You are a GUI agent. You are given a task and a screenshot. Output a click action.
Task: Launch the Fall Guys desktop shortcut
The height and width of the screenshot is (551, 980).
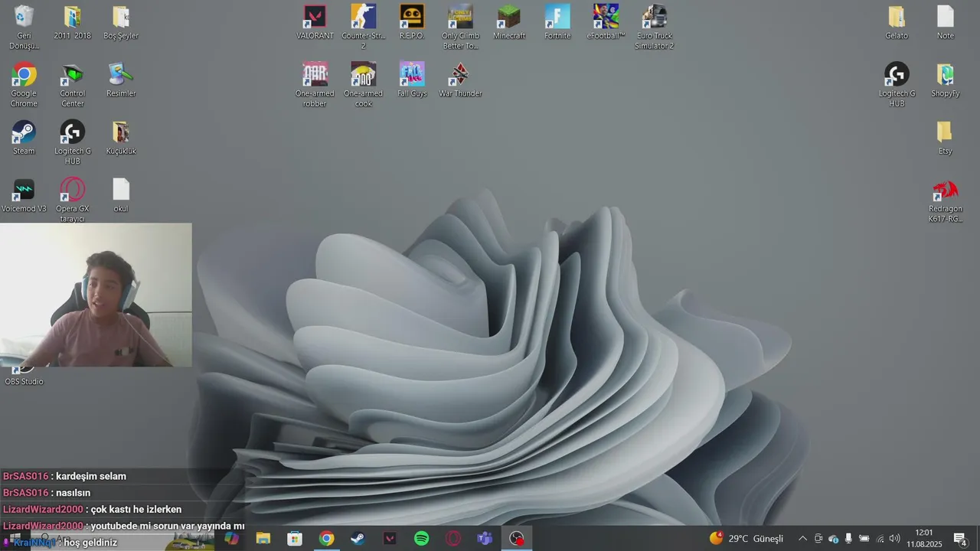pyautogui.click(x=412, y=80)
